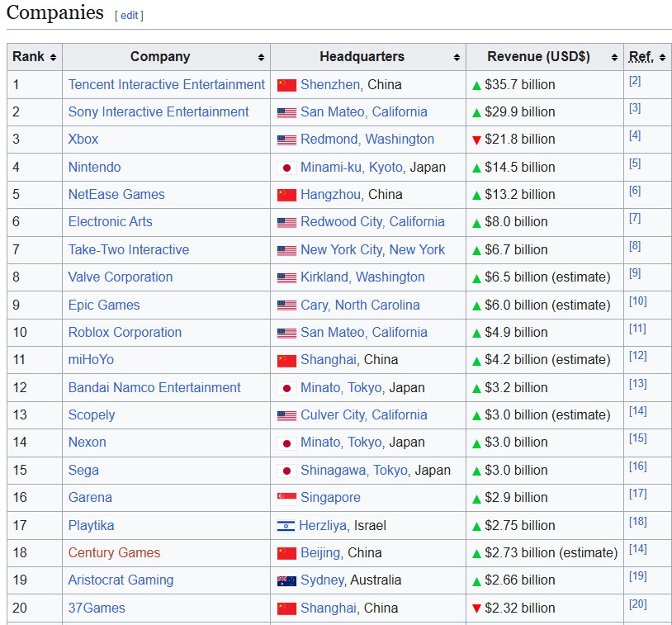
Task: Open the Redmond, Washington link
Action: coord(367,140)
